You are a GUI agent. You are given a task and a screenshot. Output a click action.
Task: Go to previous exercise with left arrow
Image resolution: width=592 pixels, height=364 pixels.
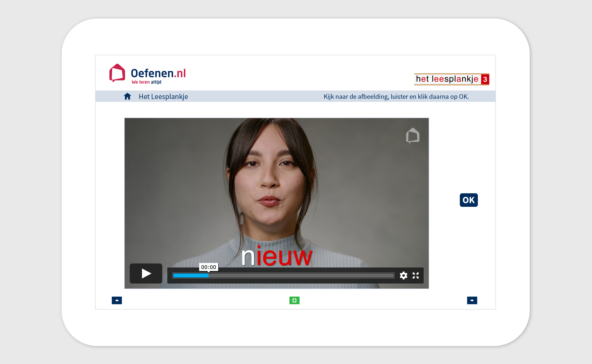(x=117, y=300)
